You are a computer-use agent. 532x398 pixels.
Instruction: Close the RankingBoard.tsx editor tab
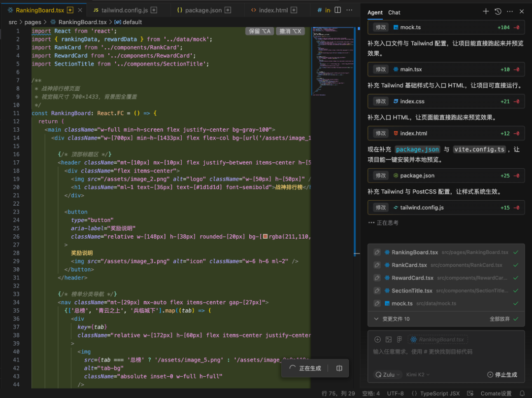point(80,10)
